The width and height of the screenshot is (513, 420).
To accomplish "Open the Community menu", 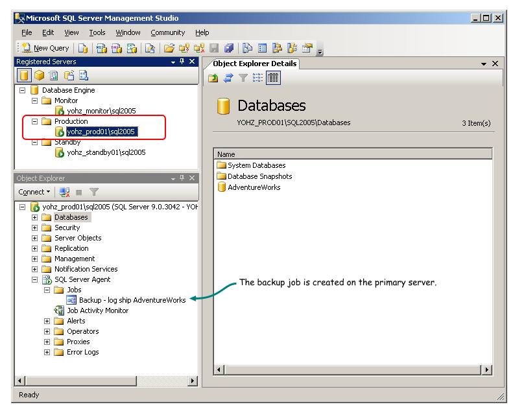I will click(168, 32).
